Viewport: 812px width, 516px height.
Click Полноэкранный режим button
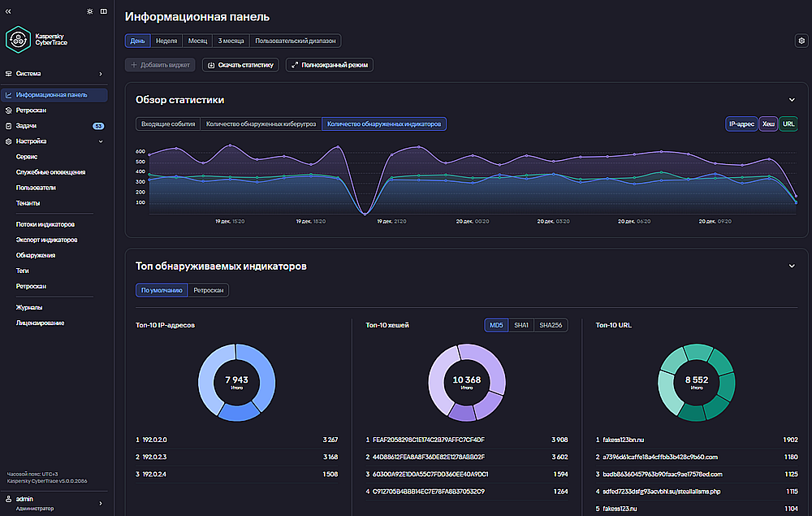330,65
